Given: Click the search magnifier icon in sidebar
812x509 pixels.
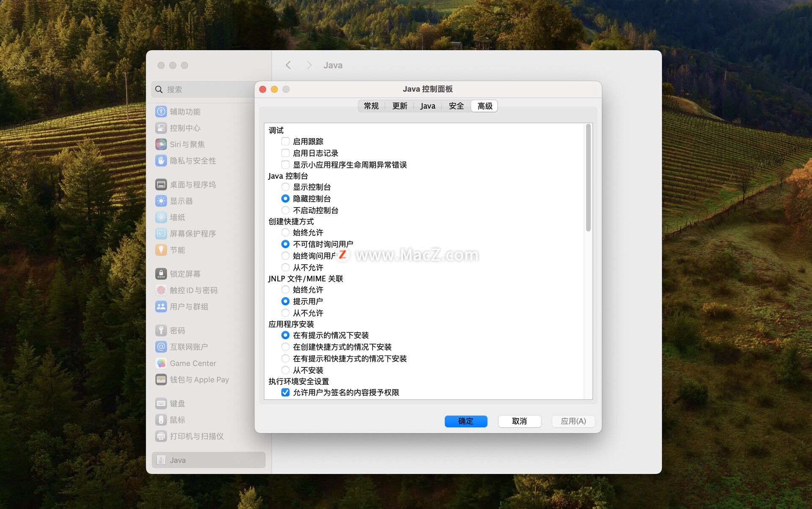Looking at the screenshot, I should click(x=159, y=90).
